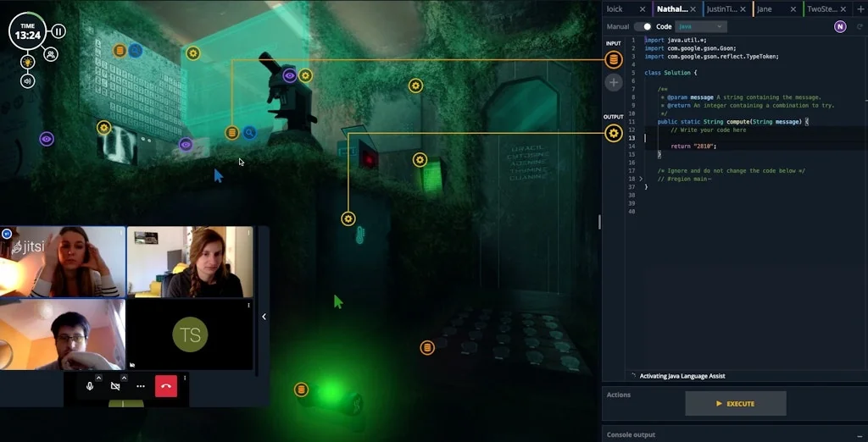
Task: Expand the folded region on line 18
Action: (641, 179)
